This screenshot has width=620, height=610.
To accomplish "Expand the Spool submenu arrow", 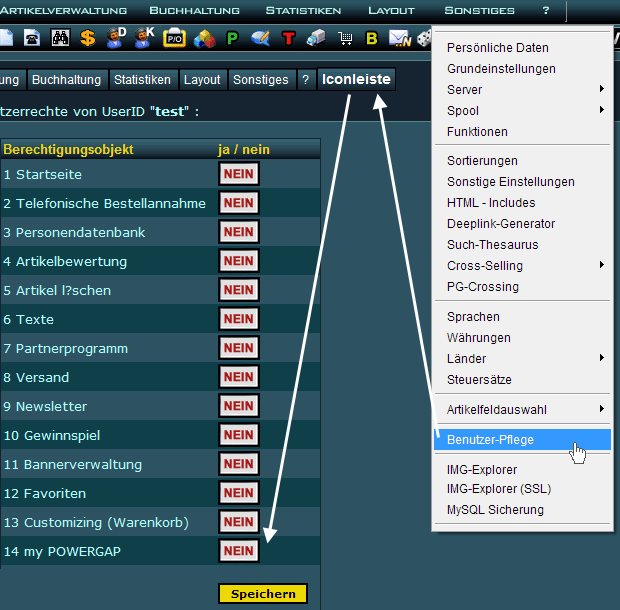I will coord(602,110).
